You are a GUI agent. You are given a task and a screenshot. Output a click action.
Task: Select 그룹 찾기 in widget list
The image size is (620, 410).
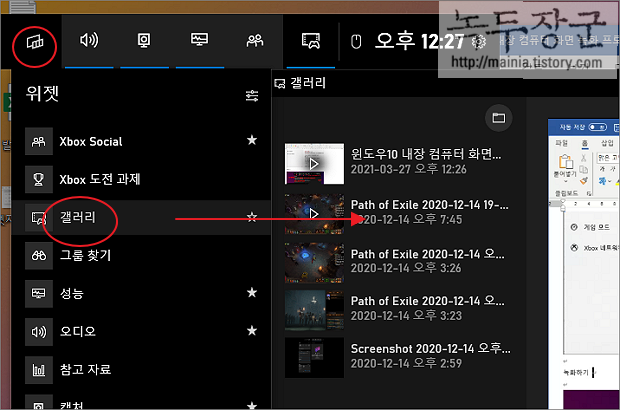pyautogui.click(x=142, y=255)
